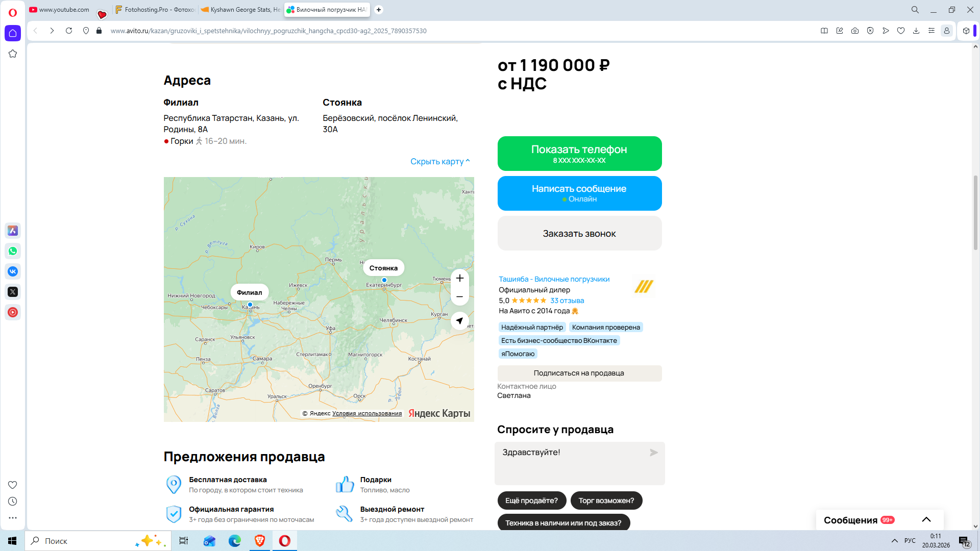Select the Торг возможен? quick question
The image size is (980, 551).
pyautogui.click(x=606, y=500)
